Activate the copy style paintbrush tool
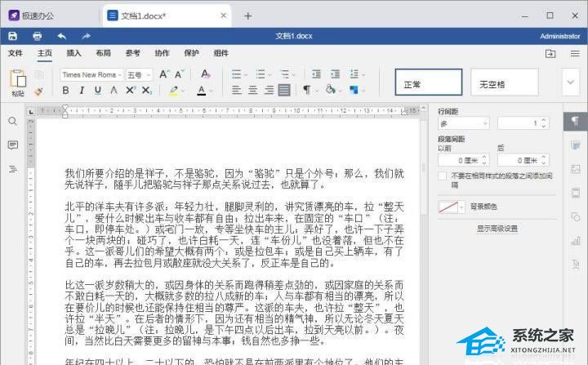 pyautogui.click(x=38, y=91)
